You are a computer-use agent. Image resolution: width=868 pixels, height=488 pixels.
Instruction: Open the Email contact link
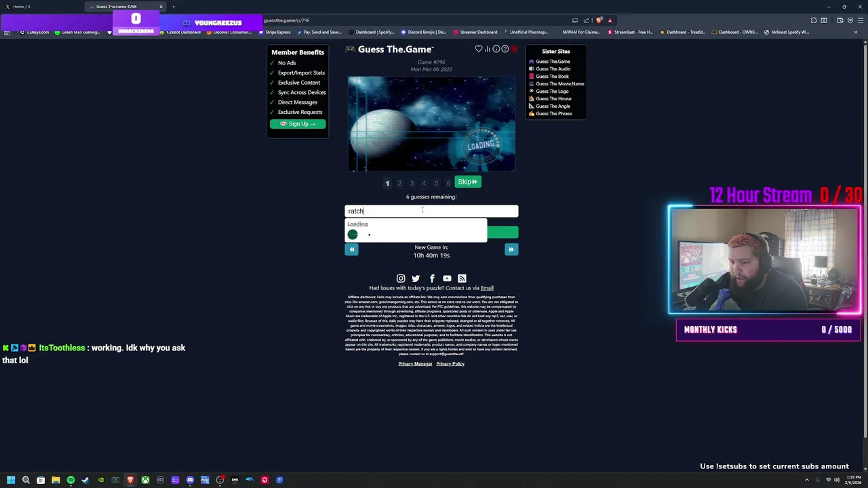(487, 288)
